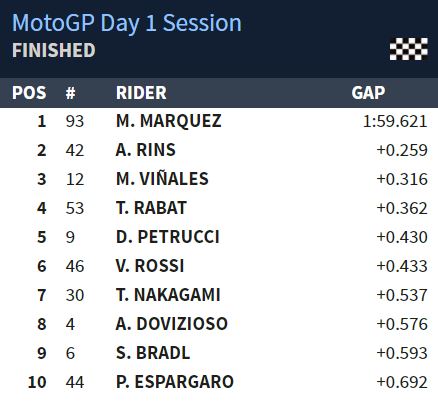The height and width of the screenshot is (405, 438).
Task: Open the MotoGP Day 1 Session title
Action: pyautogui.click(x=127, y=24)
